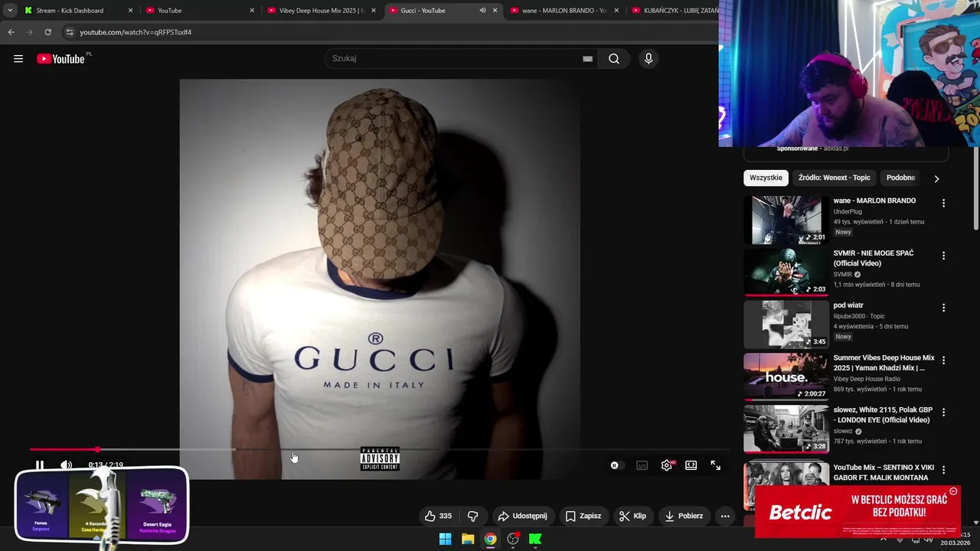Open options menu for slowez LONDON EYE
Image resolution: width=980 pixels, height=551 pixels.
pos(943,412)
